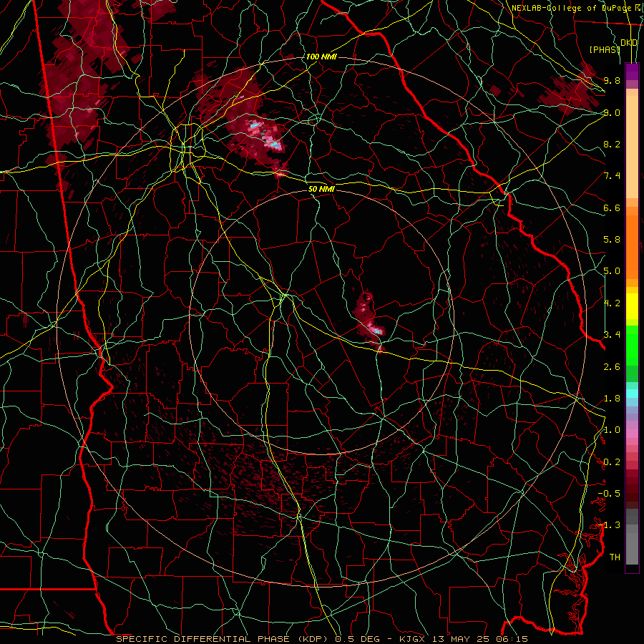Click the bright green segment of the color bar
644x644 pixels.
(632, 345)
